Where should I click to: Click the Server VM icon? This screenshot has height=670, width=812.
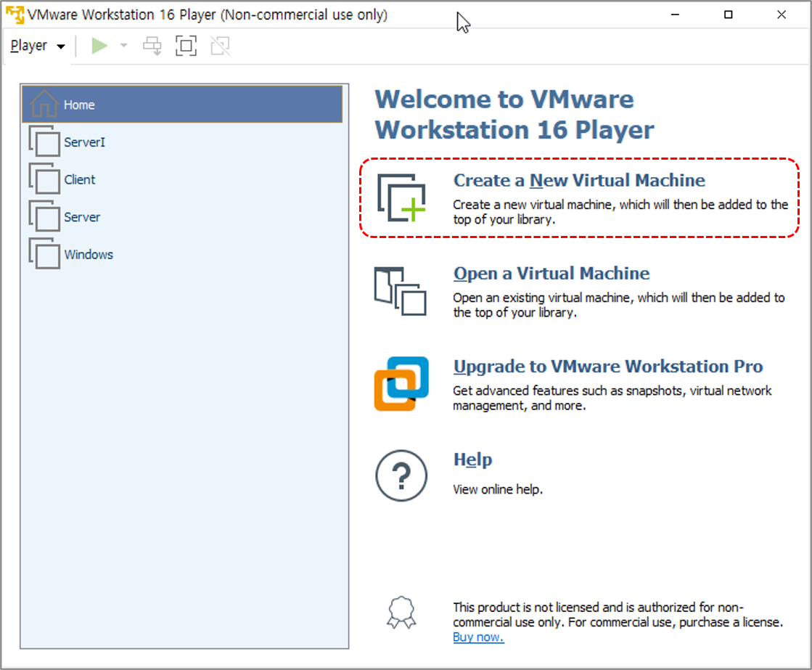tap(44, 216)
